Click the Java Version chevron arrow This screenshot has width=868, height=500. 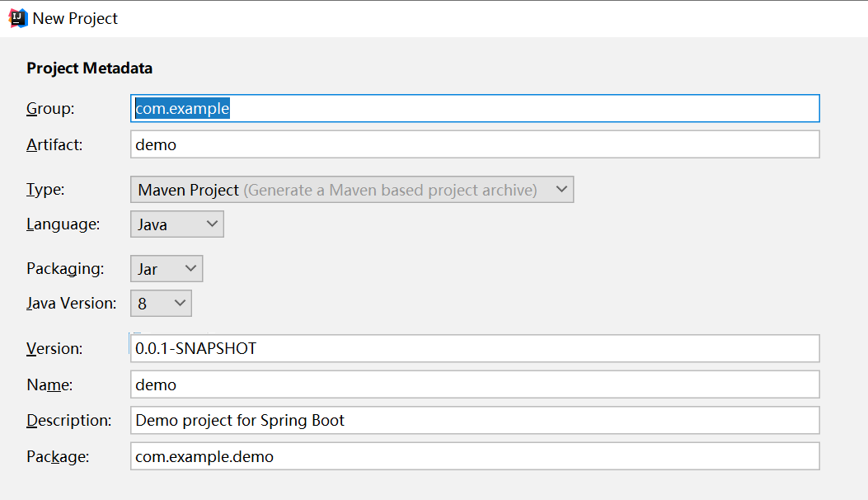(180, 303)
